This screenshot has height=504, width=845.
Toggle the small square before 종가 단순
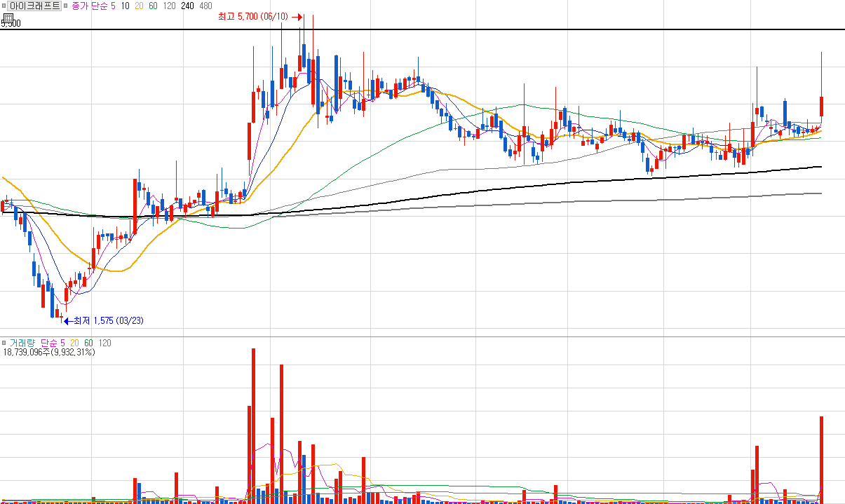point(66,6)
